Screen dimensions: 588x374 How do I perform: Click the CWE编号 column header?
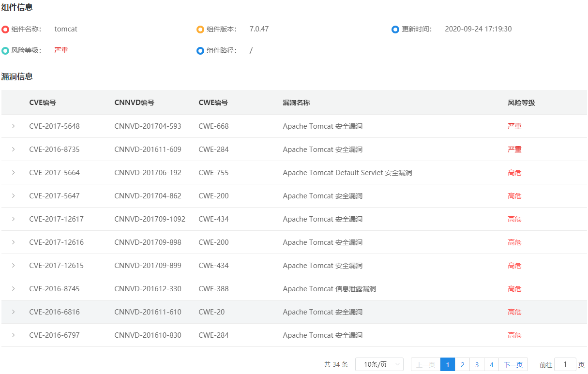tap(213, 103)
